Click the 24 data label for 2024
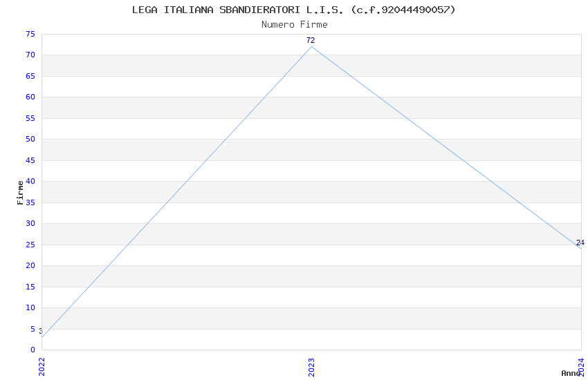The height and width of the screenshot is (380, 588). pos(580,243)
